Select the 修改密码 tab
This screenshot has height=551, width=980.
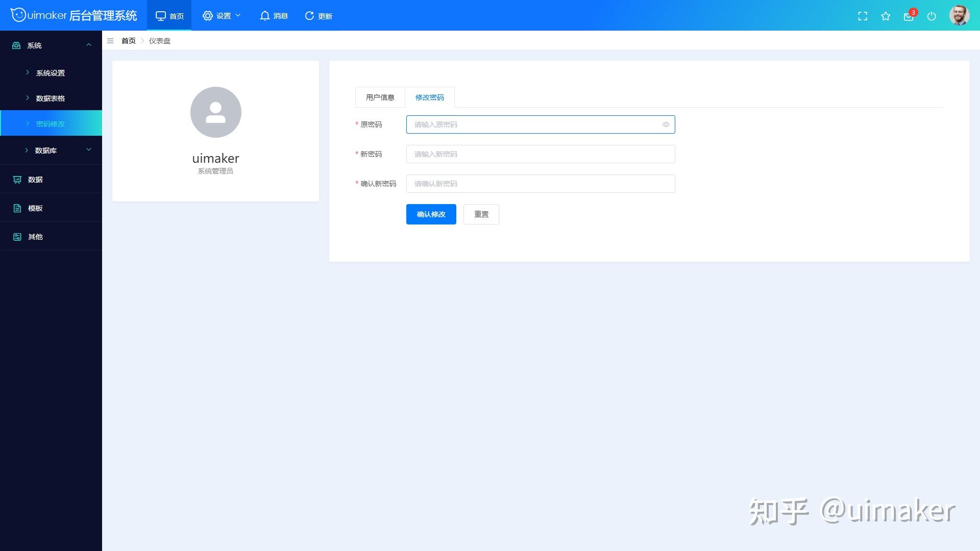tap(430, 97)
